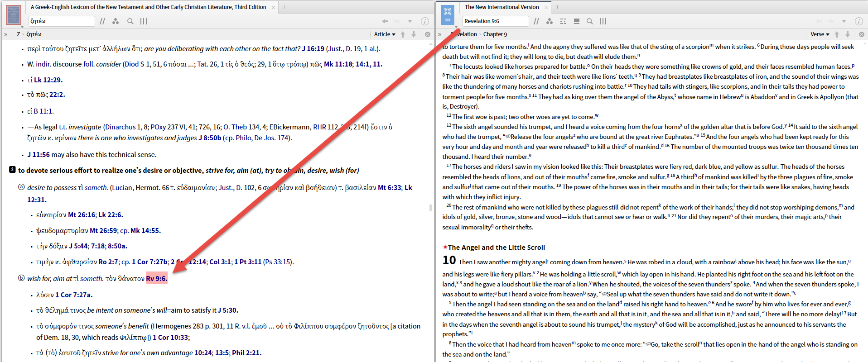Screen dimensions: 868x362
Task: Open the Dinarchus abbreviation link
Action: (121, 127)
